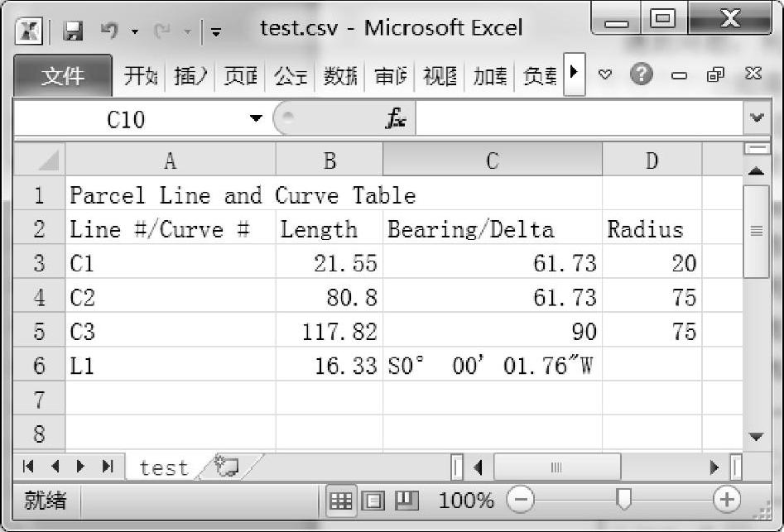Select column B header
The image size is (784, 532).
coord(329,161)
